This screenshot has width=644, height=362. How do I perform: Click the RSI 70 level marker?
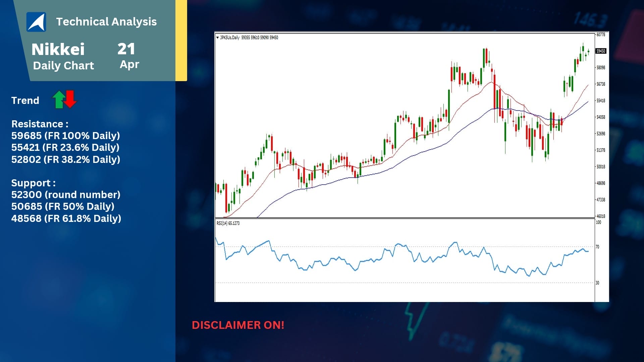pos(597,247)
